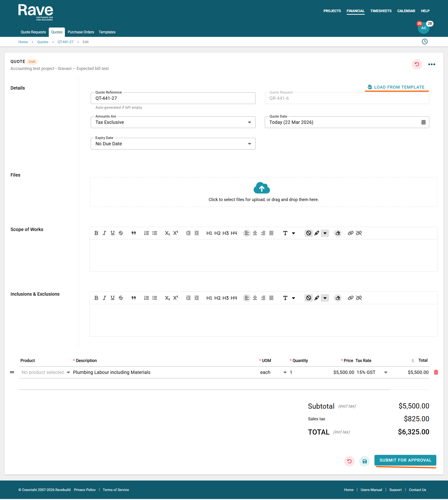Click the history clock icon

pyautogui.click(x=425, y=42)
